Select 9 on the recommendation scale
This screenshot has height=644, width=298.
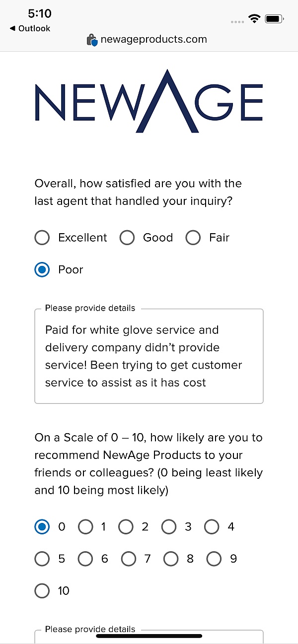pos(214,559)
